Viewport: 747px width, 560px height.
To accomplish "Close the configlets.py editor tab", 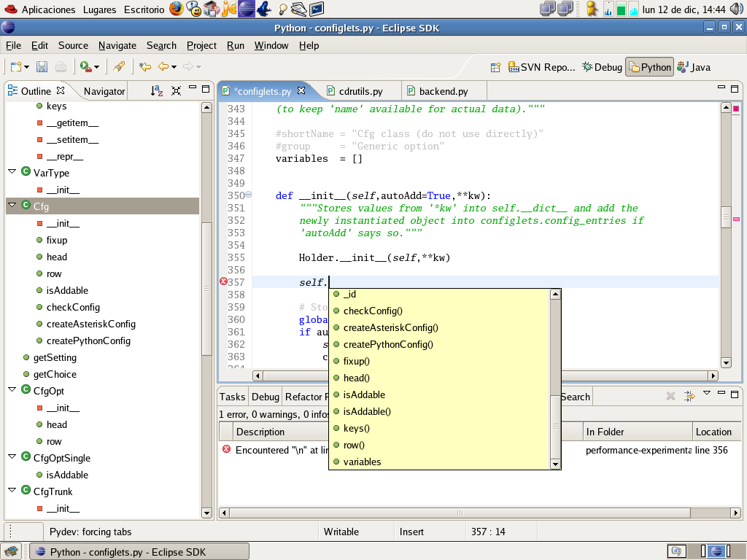I will 301,90.
